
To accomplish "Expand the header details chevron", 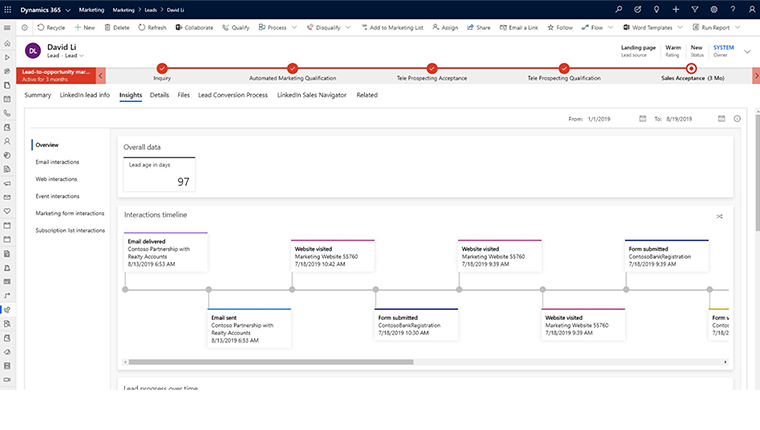I will [748, 51].
